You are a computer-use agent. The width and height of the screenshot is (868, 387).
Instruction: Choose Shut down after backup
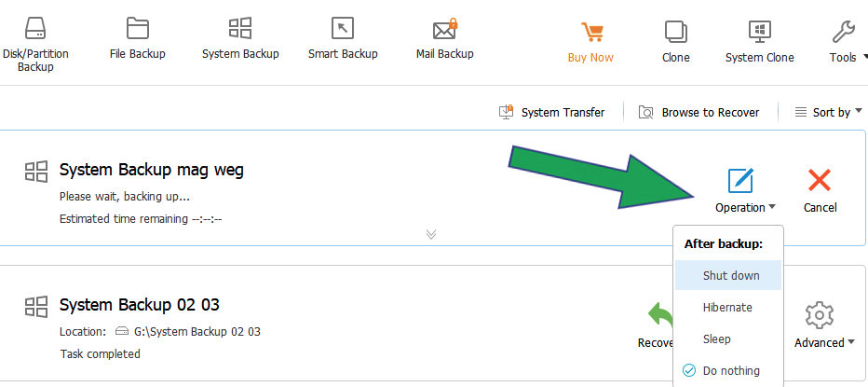tap(728, 275)
